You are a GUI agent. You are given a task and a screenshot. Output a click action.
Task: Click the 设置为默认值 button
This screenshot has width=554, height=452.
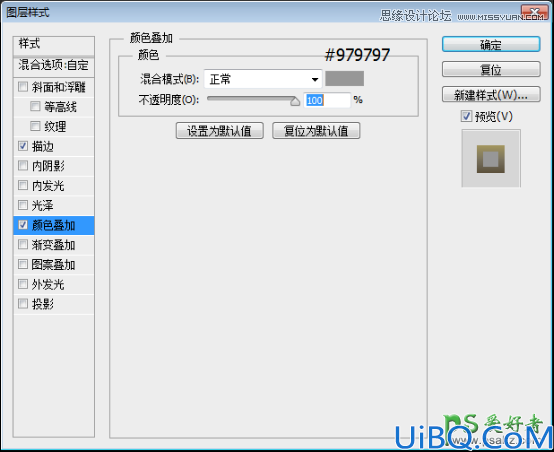coord(219,131)
